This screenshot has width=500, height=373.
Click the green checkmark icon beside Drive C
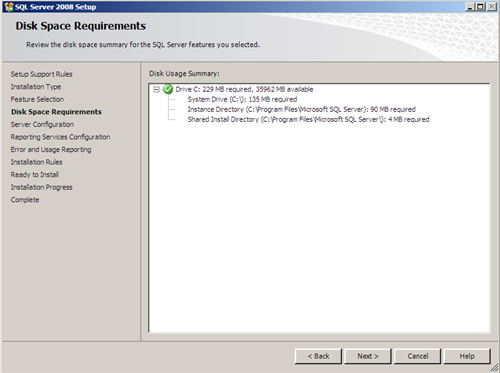pos(168,89)
